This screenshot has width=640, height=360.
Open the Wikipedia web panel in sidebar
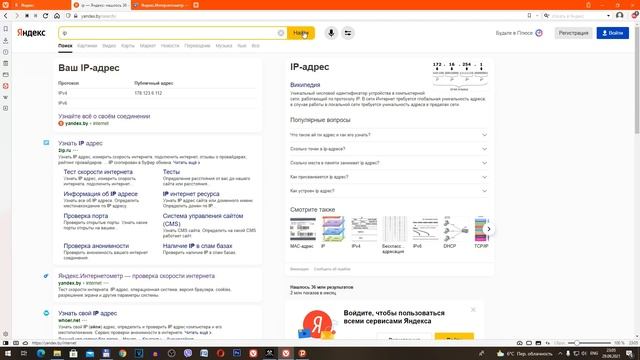(x=6, y=97)
